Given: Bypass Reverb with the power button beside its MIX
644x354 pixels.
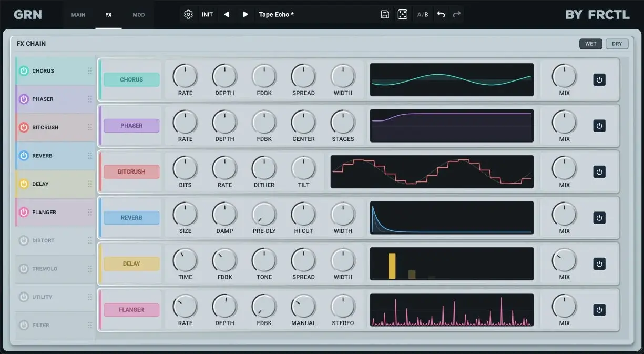Looking at the screenshot, I should (599, 218).
